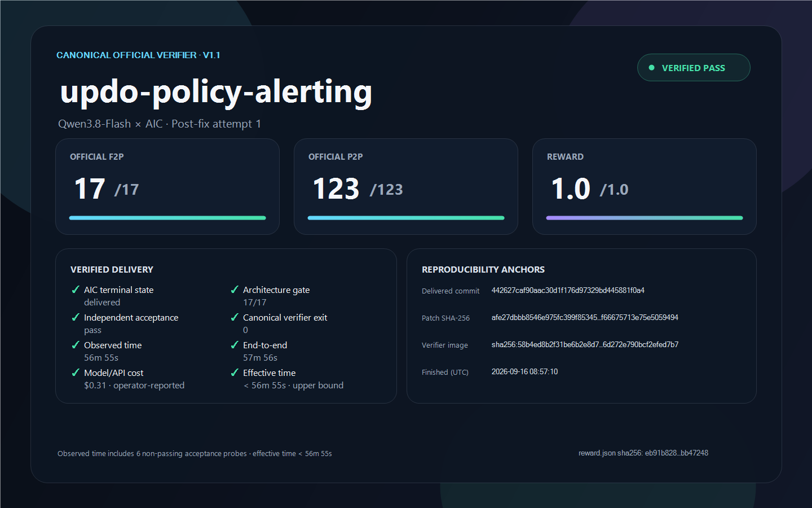Click the checkmark beside Independent acceptance

pos(76,317)
